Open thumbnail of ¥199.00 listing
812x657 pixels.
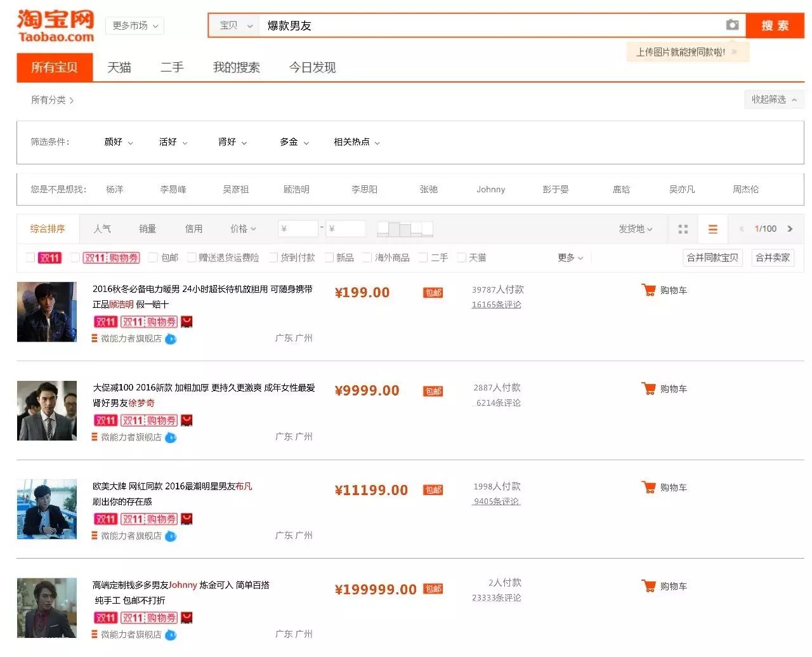(x=47, y=312)
